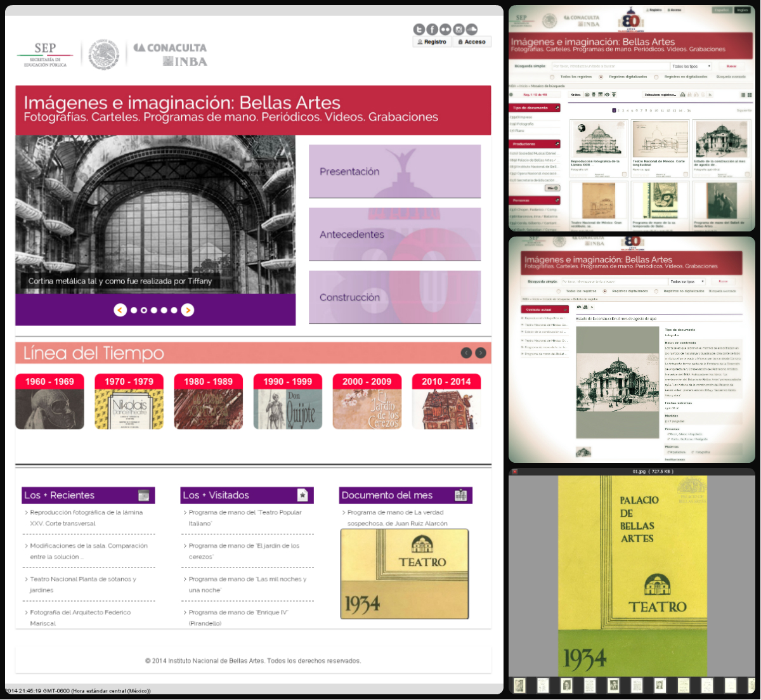Open the Twitter social icon

[x=419, y=29]
